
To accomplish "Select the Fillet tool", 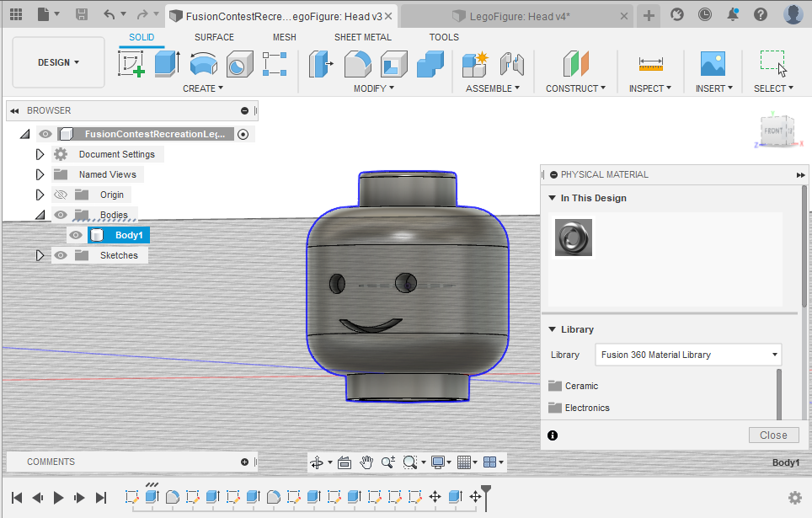I will click(358, 64).
